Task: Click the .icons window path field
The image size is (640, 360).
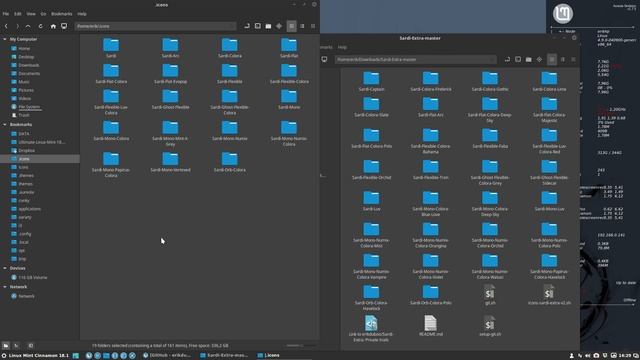Action: tap(155, 26)
